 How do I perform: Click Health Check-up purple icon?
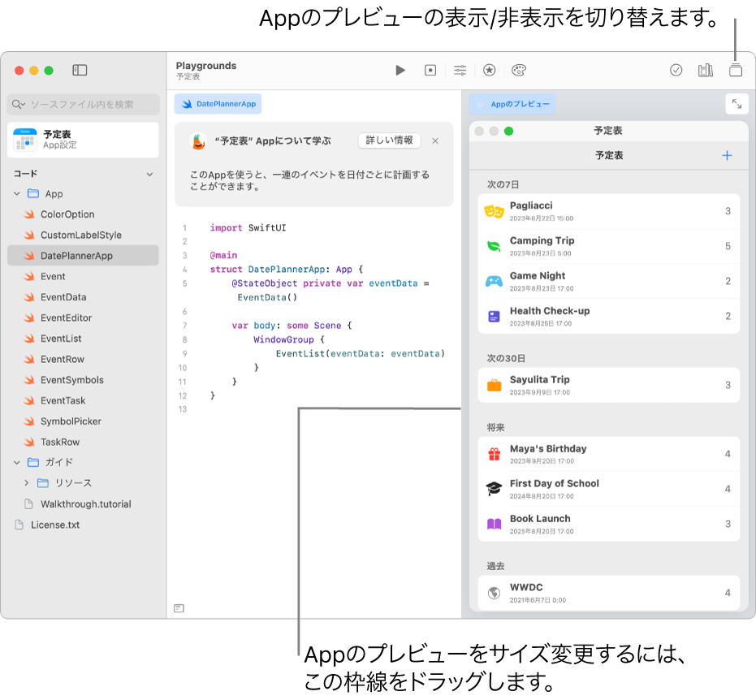[495, 316]
